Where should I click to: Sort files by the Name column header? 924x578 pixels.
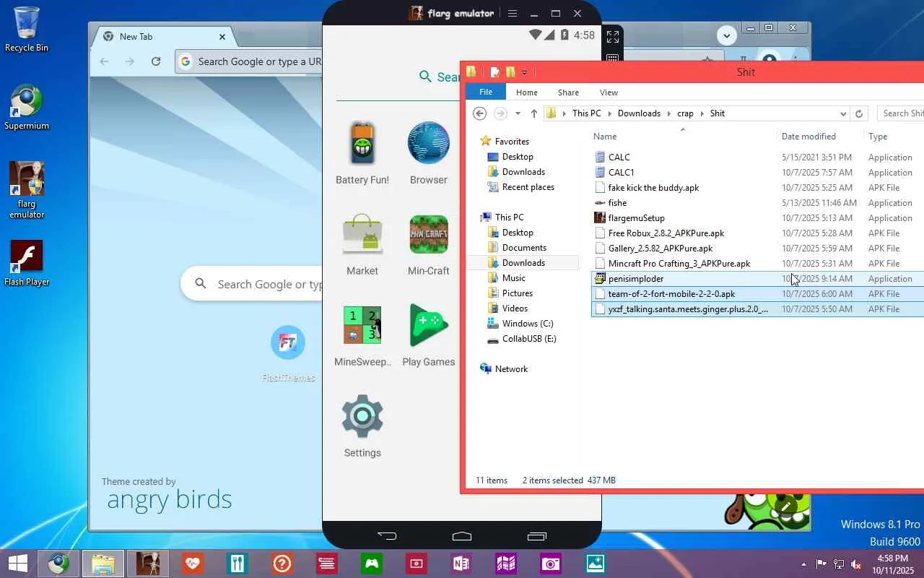[605, 137]
